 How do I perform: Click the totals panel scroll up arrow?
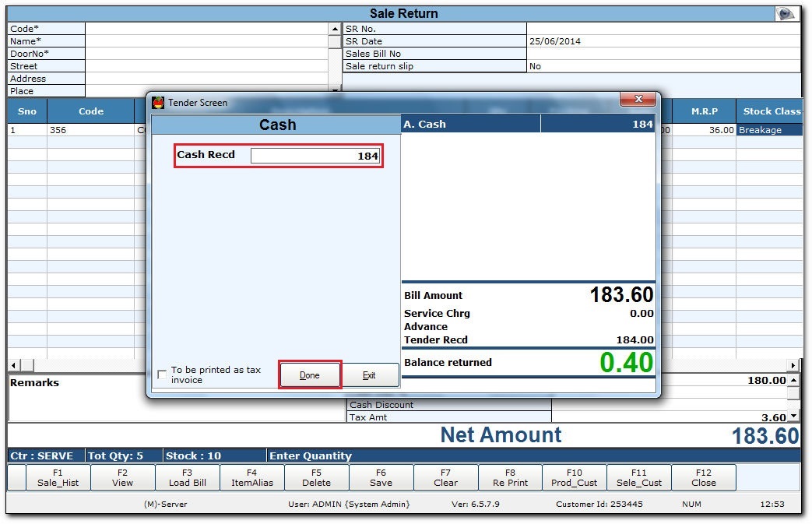tap(793, 380)
